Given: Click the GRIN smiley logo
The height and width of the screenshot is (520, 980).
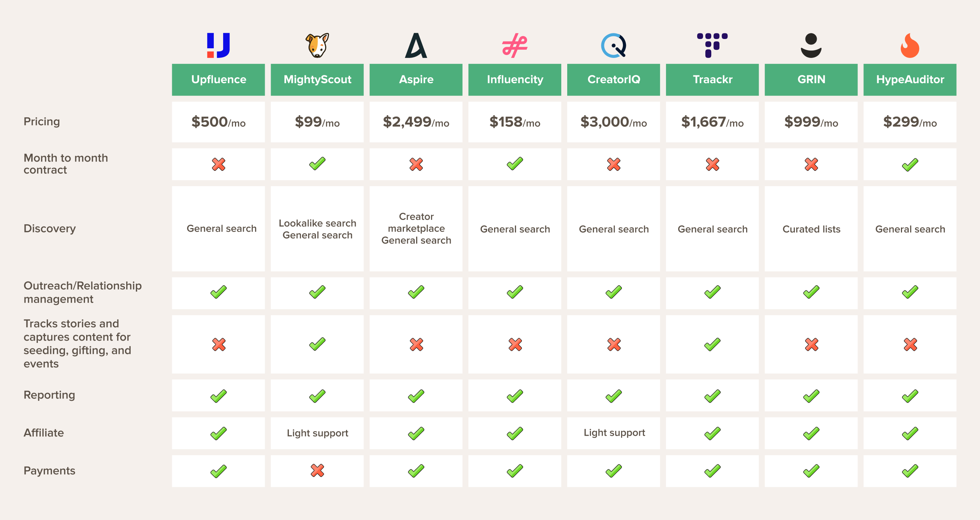Looking at the screenshot, I should click(x=811, y=45).
